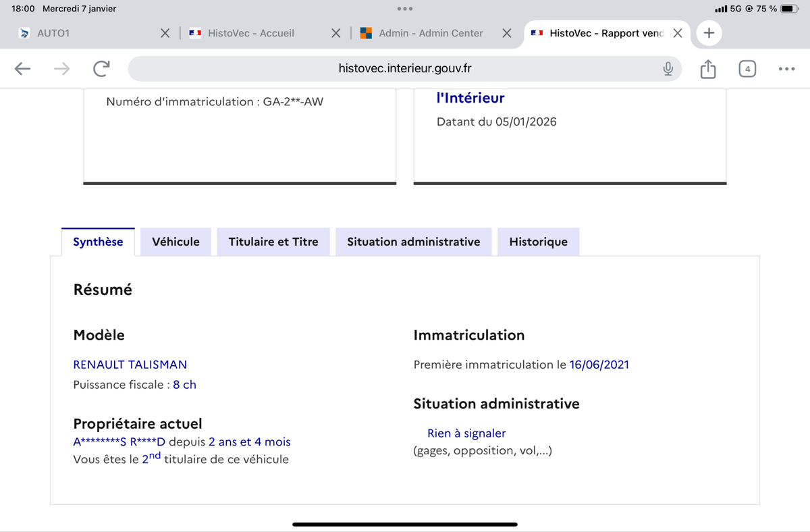The width and height of the screenshot is (810, 532).
Task: Close the HistoVec - Accueil tab
Action: pyautogui.click(x=335, y=33)
